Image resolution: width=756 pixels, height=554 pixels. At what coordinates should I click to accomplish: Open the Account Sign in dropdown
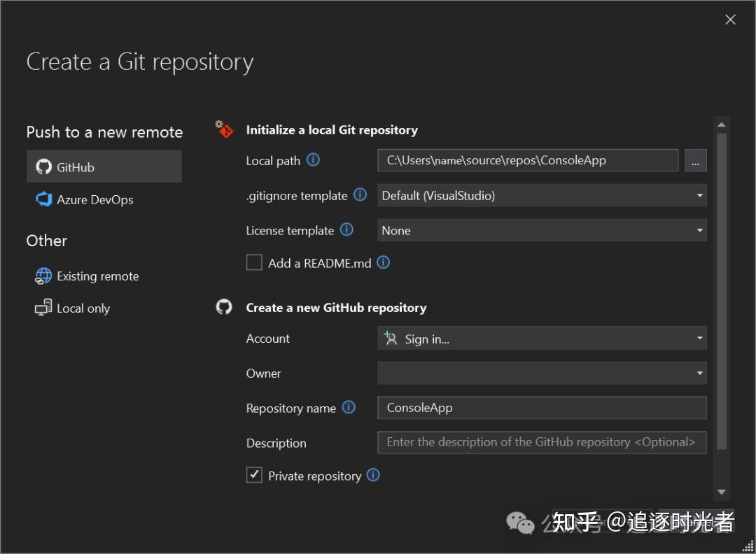coord(542,339)
